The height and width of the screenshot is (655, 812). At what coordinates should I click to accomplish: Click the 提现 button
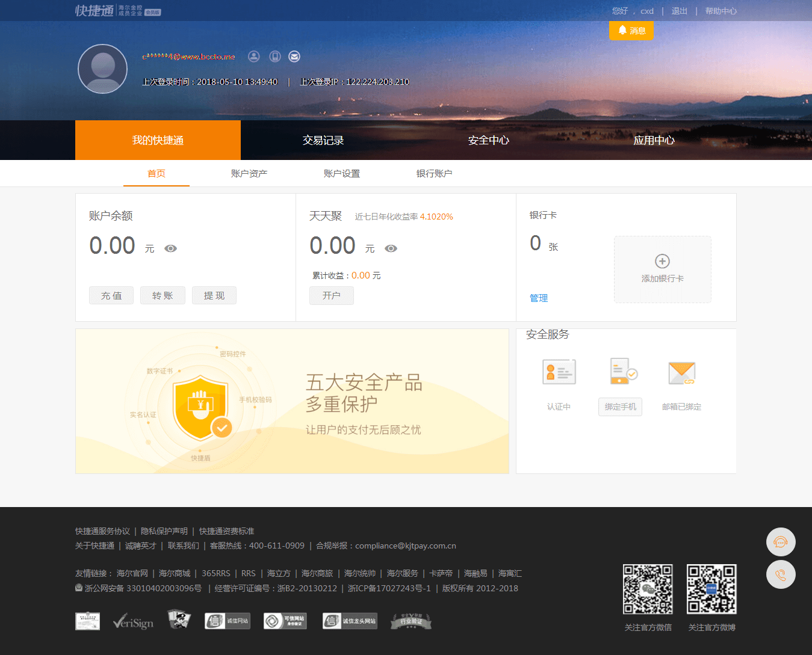(x=214, y=295)
